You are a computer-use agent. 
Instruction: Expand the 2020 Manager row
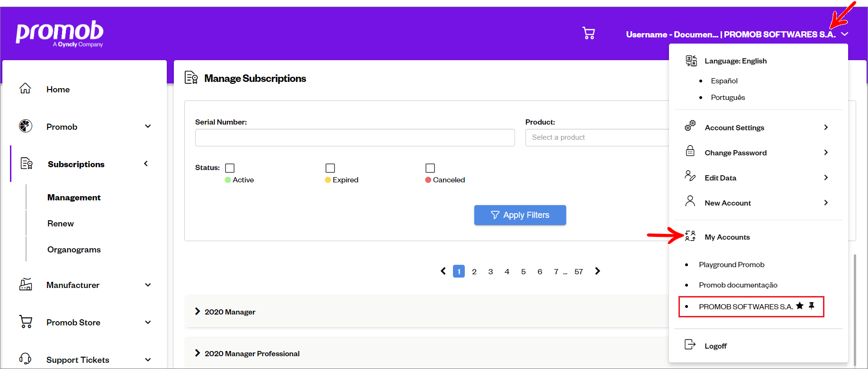(x=426, y=311)
